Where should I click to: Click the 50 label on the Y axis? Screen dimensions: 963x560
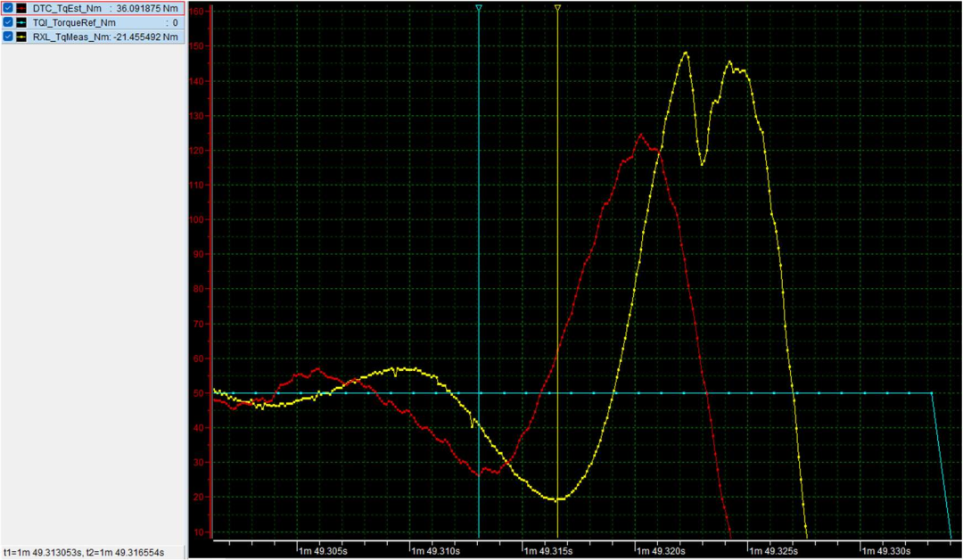[198, 393]
